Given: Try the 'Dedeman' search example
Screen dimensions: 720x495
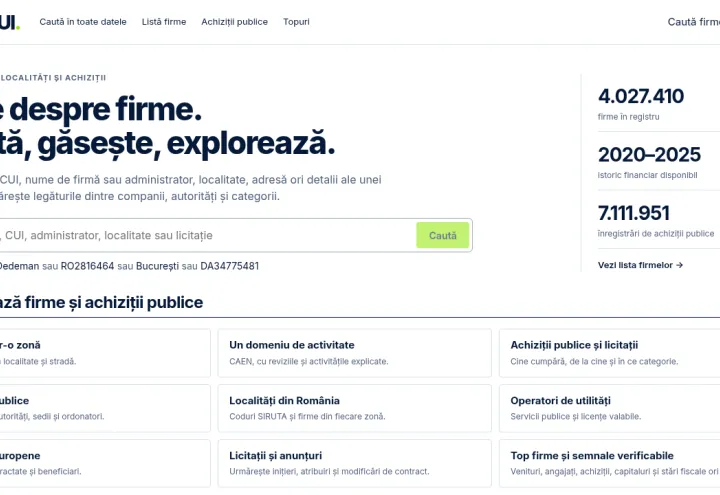Looking at the screenshot, I should click(19, 266).
